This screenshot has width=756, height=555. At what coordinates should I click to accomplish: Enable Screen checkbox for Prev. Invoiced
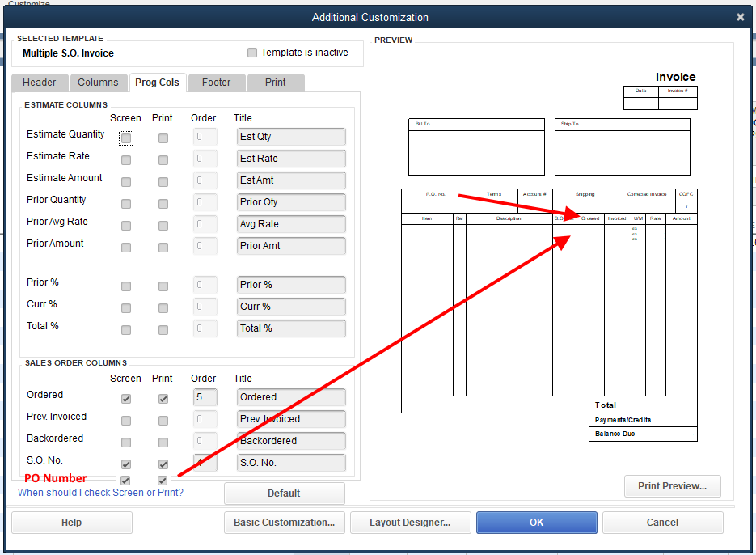tap(125, 420)
